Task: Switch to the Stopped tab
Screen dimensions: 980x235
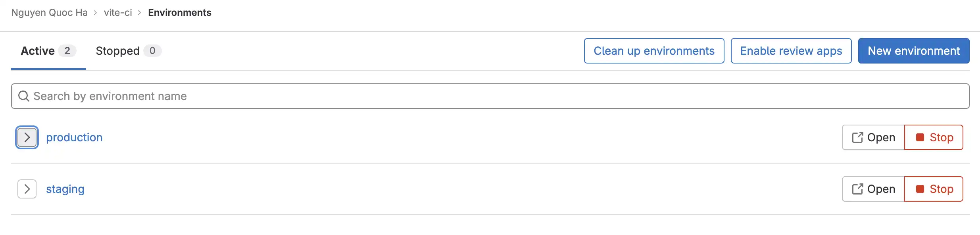Action: tap(117, 51)
